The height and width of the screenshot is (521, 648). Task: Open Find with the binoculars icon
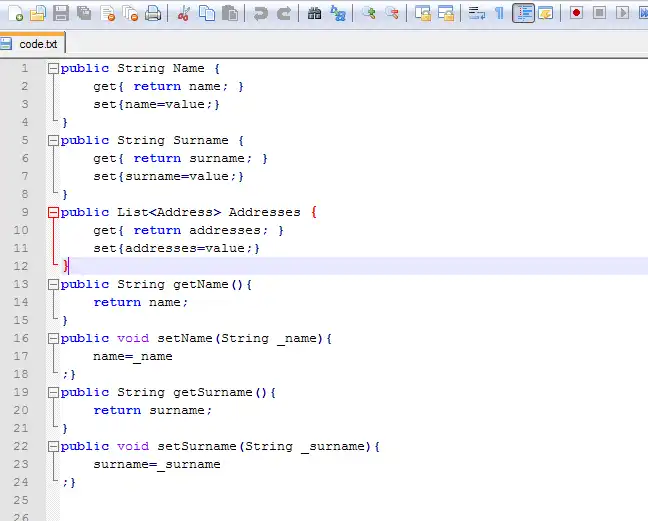314,13
